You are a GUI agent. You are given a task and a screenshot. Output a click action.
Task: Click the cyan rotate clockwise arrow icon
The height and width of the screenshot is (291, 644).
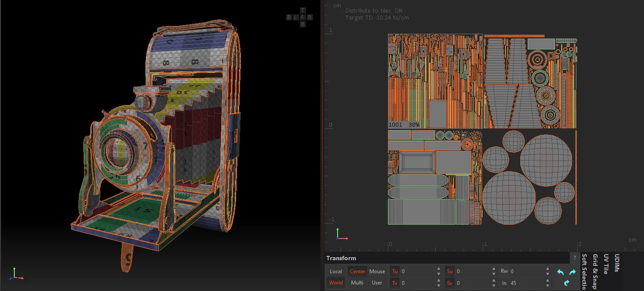(x=572, y=272)
